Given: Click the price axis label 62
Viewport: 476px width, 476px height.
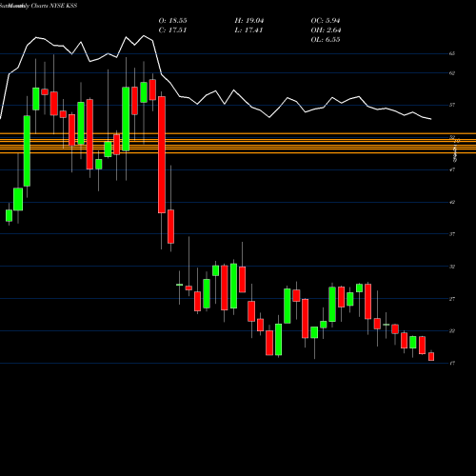Looking at the screenshot, I should pos(452,73).
